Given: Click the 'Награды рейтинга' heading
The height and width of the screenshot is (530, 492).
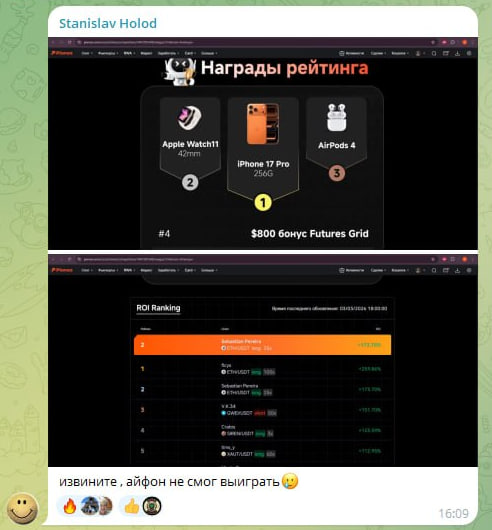Looking at the screenshot, I should pos(285,68).
